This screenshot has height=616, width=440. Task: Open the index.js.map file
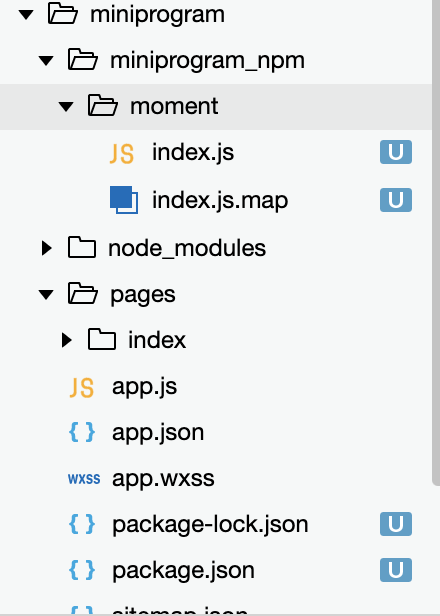(216, 200)
